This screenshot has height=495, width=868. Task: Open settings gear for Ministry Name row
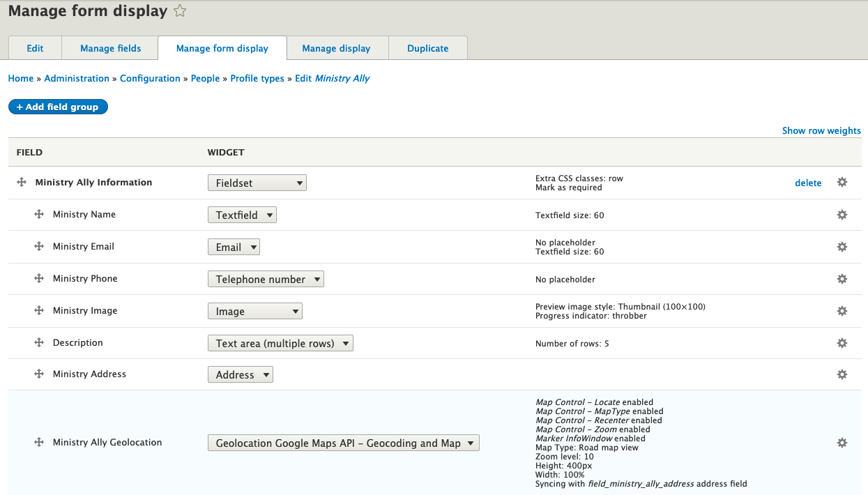coord(842,215)
